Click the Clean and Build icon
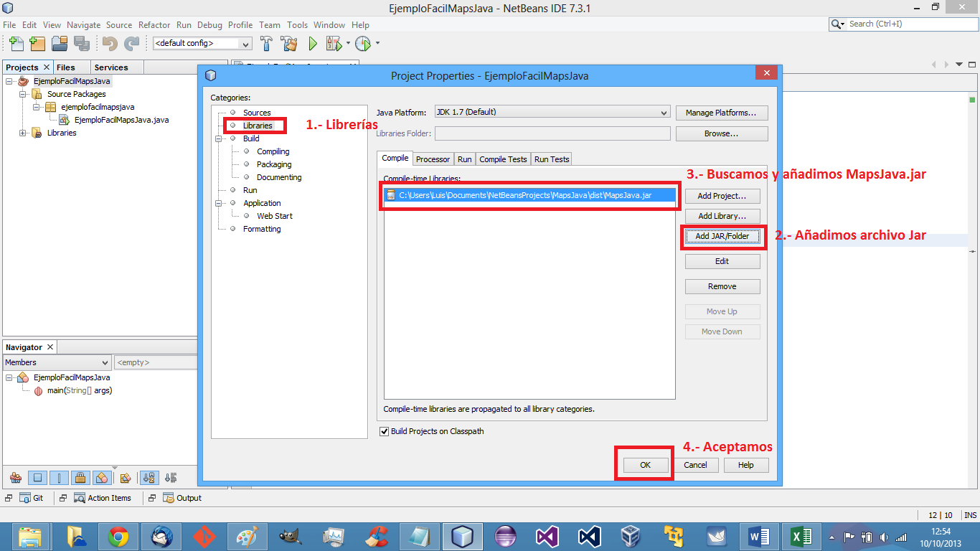Image resolution: width=980 pixels, height=551 pixels. point(289,44)
